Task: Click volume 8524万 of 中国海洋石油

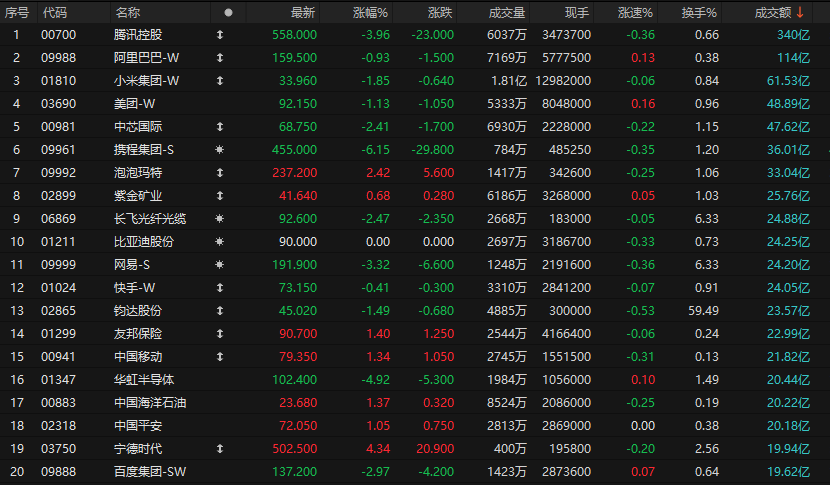Action: tap(507, 403)
